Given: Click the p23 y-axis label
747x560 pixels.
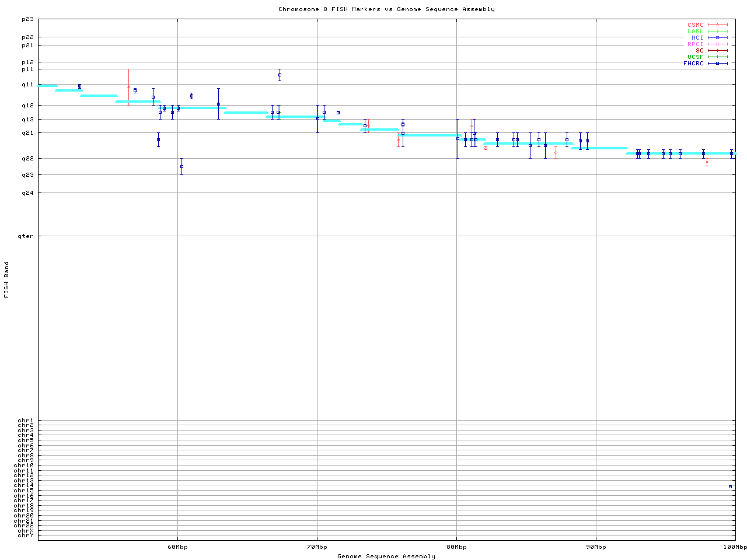Looking at the screenshot, I should tap(27, 19).
